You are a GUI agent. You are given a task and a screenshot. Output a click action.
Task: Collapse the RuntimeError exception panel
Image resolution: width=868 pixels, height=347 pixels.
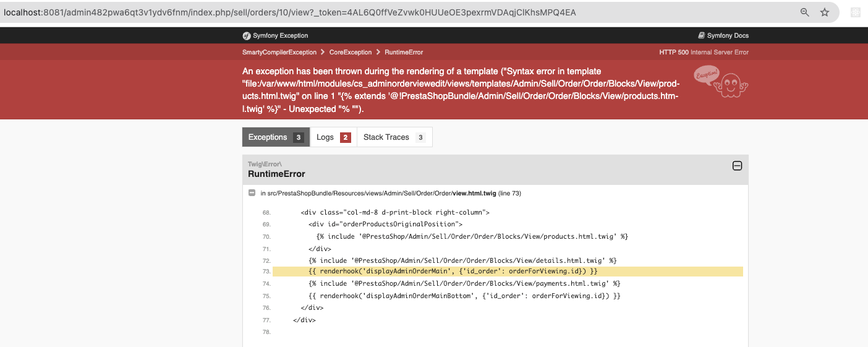click(737, 166)
